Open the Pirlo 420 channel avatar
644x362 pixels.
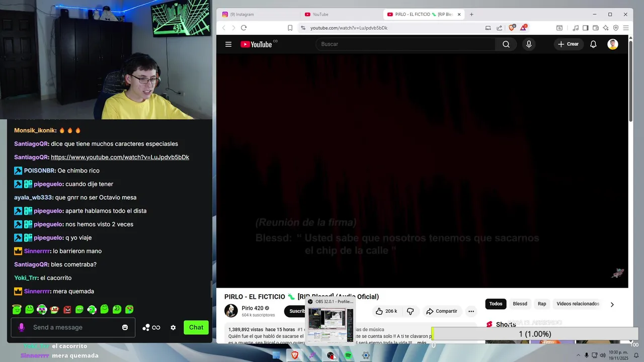[x=231, y=311]
